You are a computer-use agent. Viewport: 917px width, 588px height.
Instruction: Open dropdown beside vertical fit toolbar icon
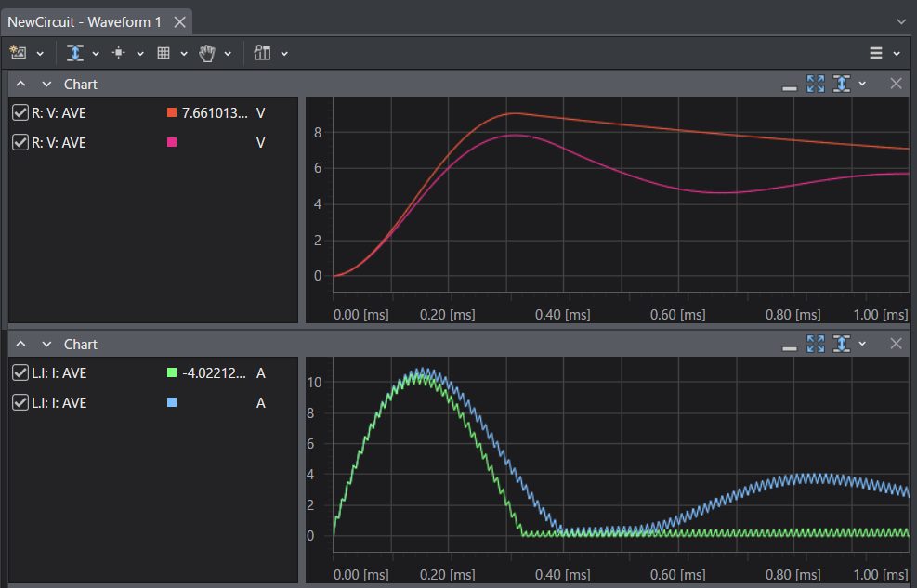[x=96, y=54]
